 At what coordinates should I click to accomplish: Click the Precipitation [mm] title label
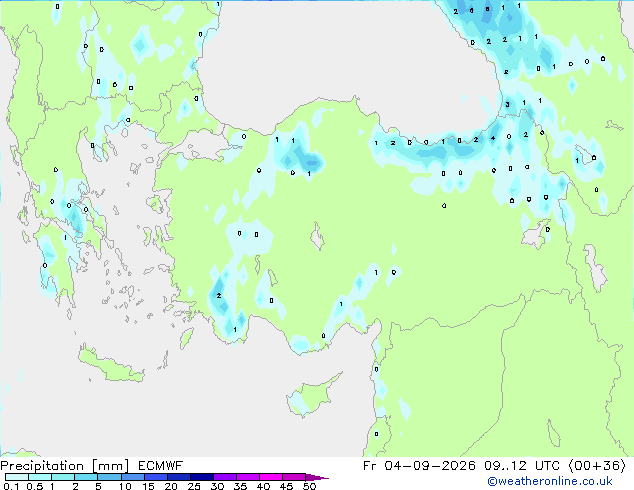[x=65, y=466]
